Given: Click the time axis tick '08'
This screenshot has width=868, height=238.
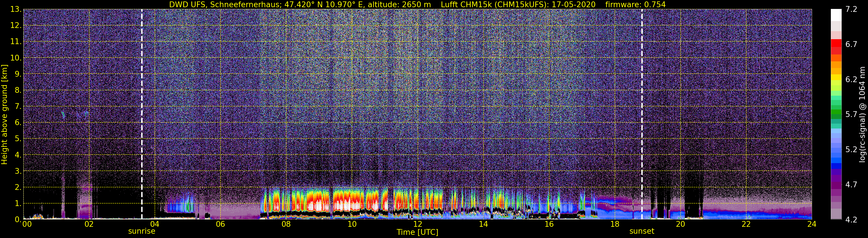Looking at the screenshot, I should point(286,224).
